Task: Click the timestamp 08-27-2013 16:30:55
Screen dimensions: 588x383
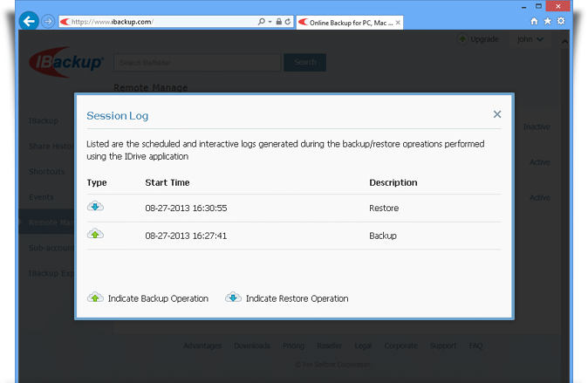Action: pyautogui.click(x=186, y=209)
